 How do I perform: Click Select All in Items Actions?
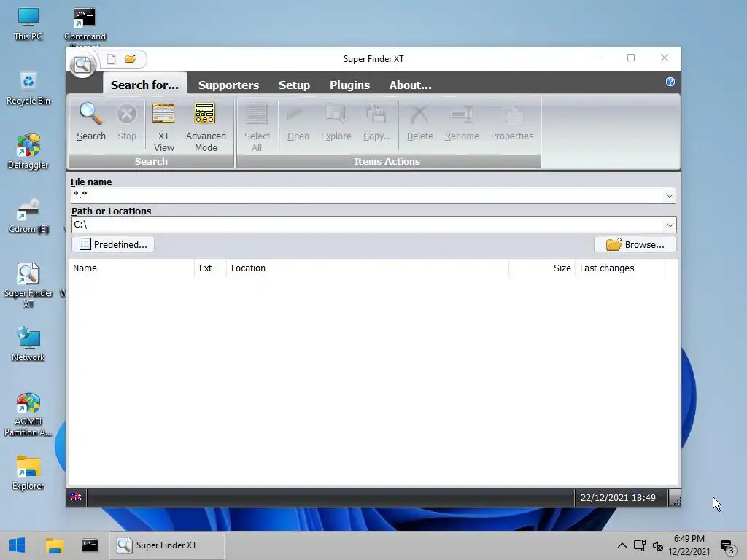tap(257, 127)
